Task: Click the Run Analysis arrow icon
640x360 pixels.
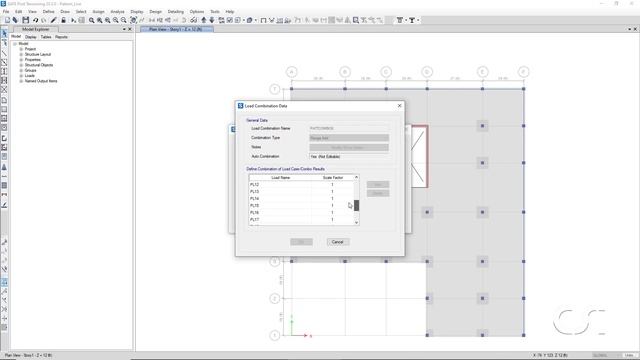Action: (x=73, y=20)
